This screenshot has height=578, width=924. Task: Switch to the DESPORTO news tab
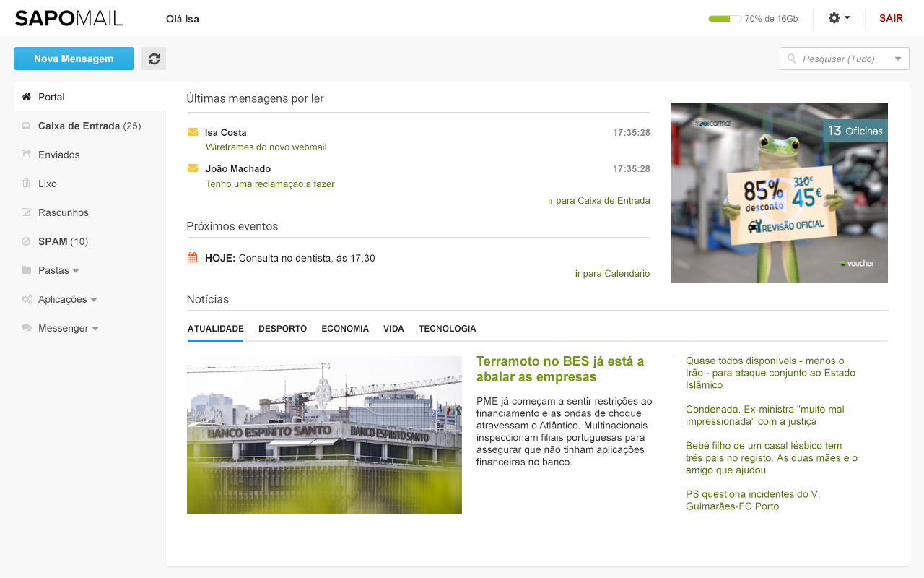pos(283,329)
